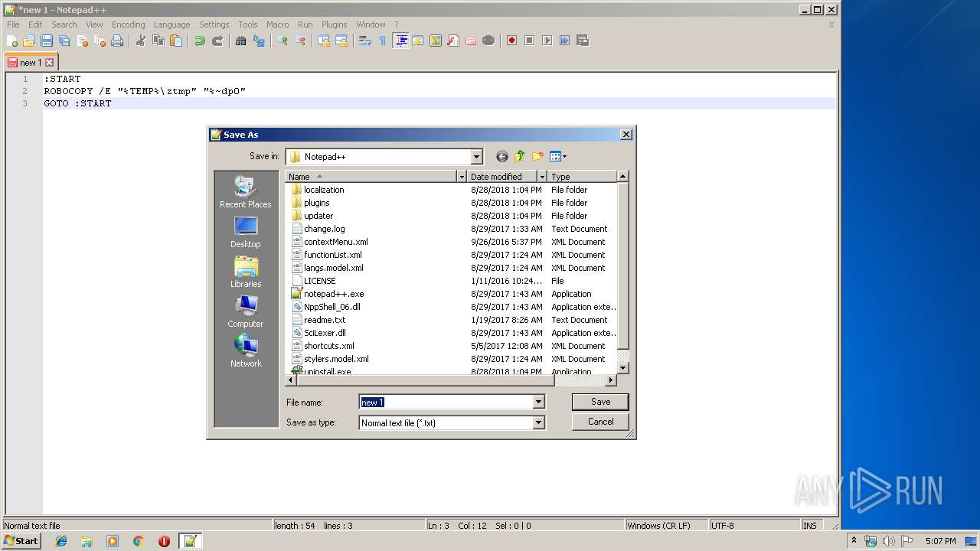Open Internet Explorer from taskbar
The width and height of the screenshot is (980, 551).
coord(61,541)
